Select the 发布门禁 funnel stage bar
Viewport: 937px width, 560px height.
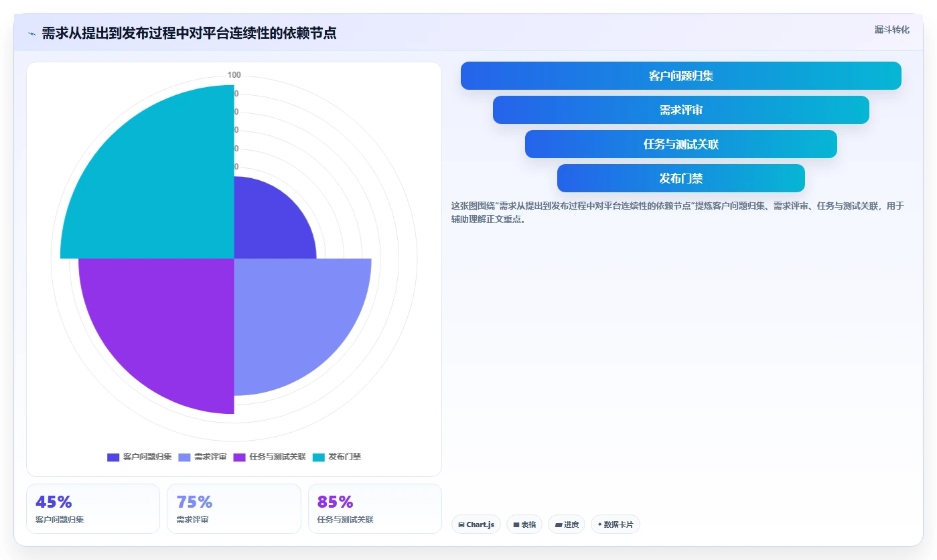click(680, 178)
